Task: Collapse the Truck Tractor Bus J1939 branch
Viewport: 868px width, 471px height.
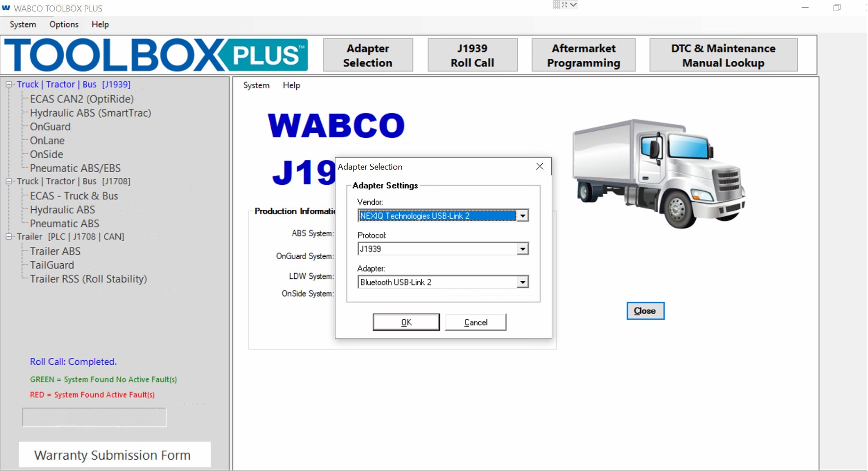Action: (x=8, y=84)
